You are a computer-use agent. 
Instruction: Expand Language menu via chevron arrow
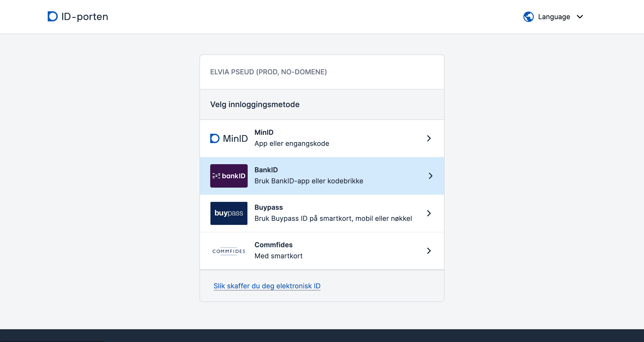(x=580, y=17)
